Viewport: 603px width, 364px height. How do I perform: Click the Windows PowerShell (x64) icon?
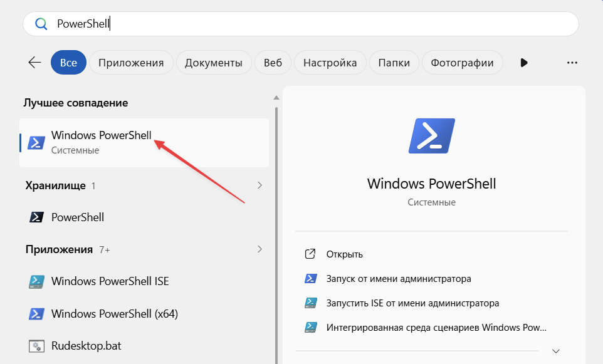(36, 314)
